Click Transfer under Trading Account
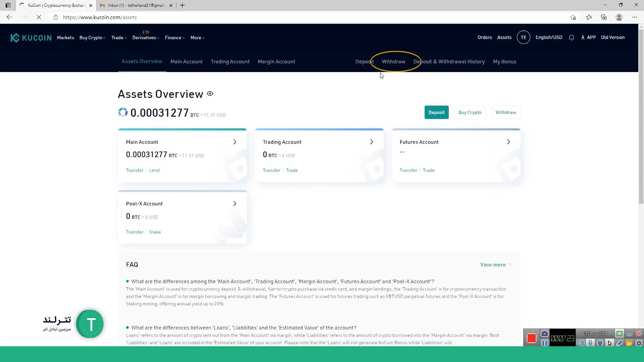 (271, 170)
